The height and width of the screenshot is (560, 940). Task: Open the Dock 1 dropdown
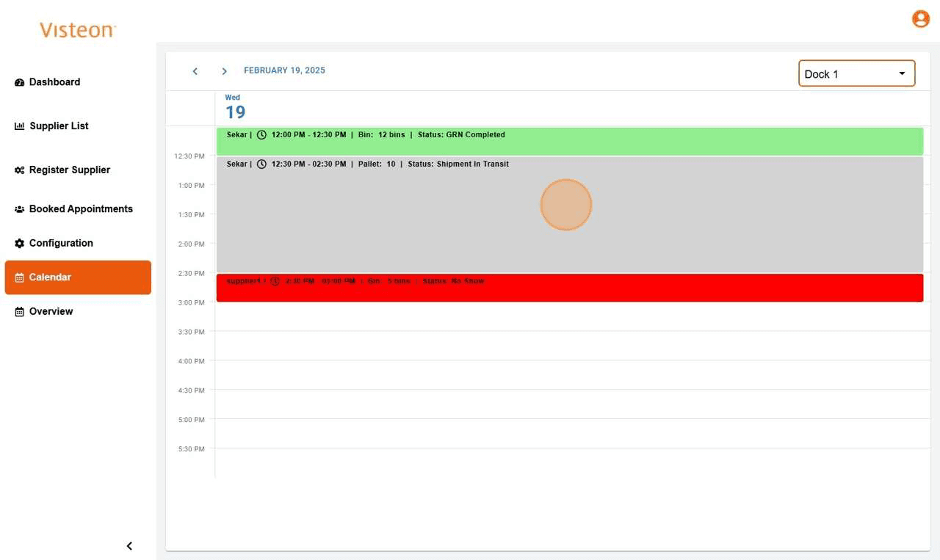click(x=857, y=73)
